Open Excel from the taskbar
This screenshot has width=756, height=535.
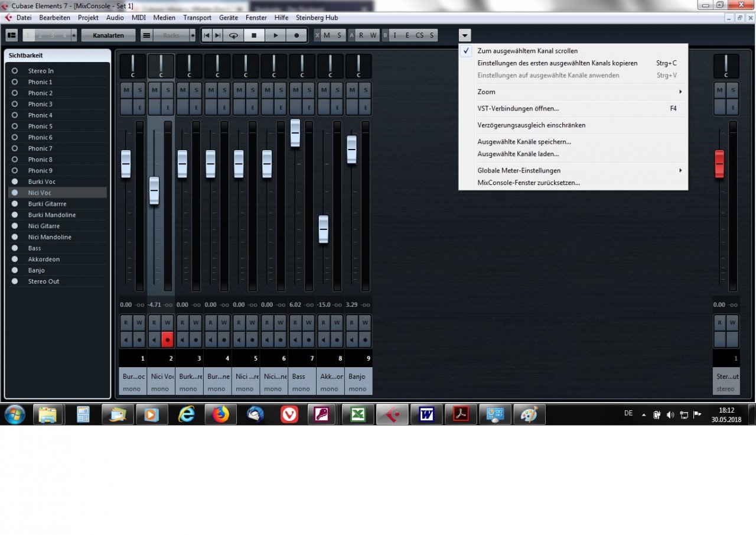pos(358,414)
